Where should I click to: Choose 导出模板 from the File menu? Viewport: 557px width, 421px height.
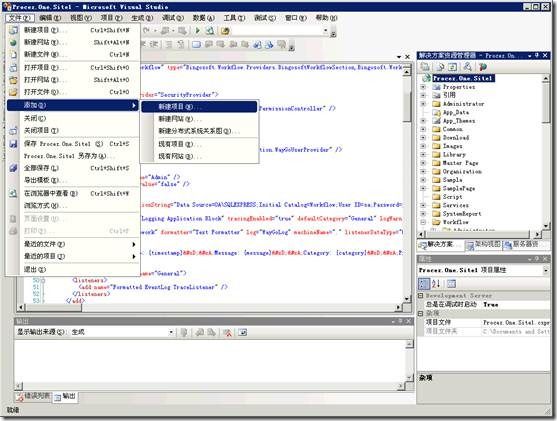coord(72,180)
